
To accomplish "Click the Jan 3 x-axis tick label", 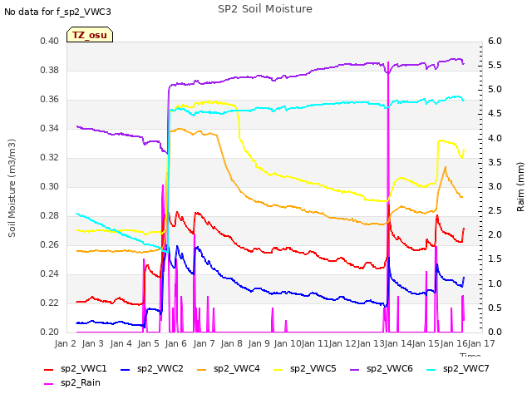I will click(x=92, y=343).
